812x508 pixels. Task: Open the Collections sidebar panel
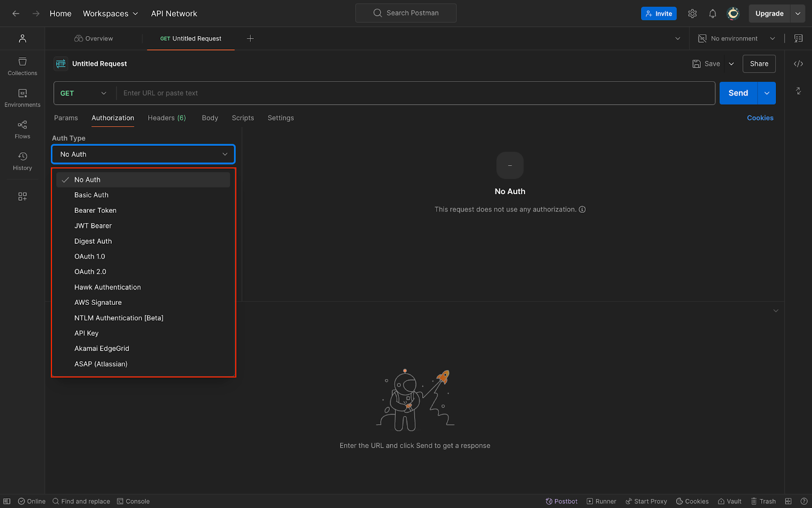point(22,67)
